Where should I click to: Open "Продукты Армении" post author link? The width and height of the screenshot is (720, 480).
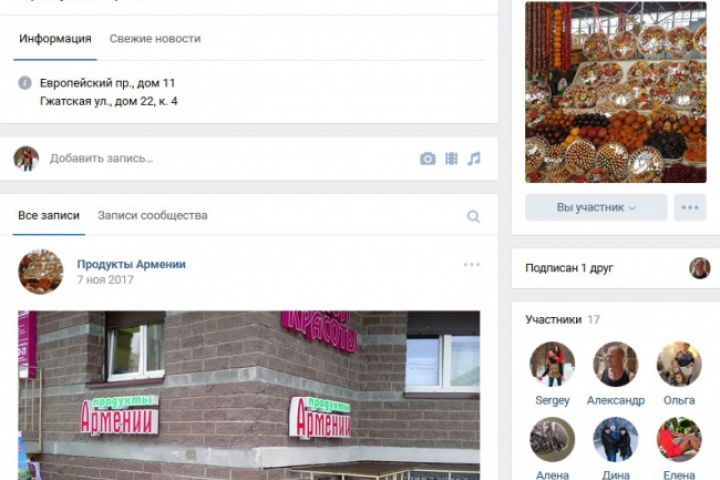point(131,264)
